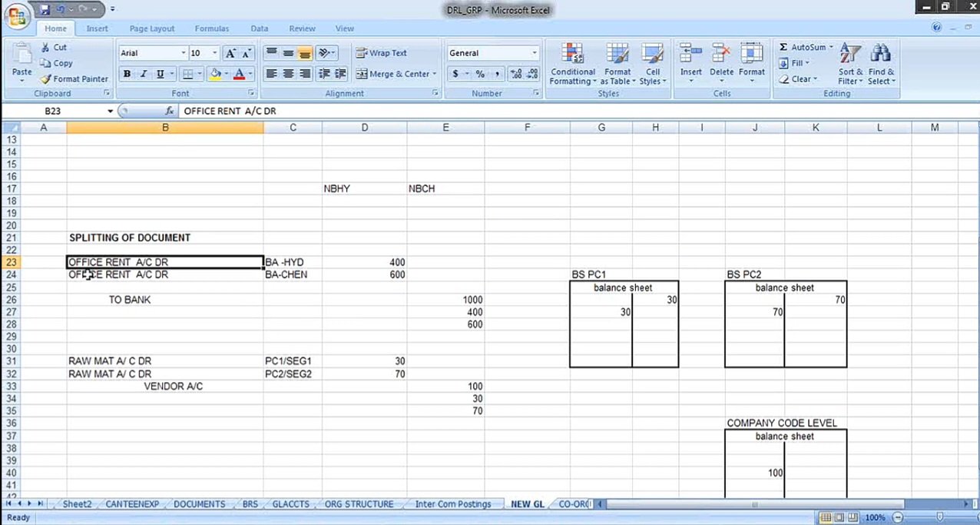Expand Name Box dropdown arrow
Screen dimensions: 980x525
point(110,111)
